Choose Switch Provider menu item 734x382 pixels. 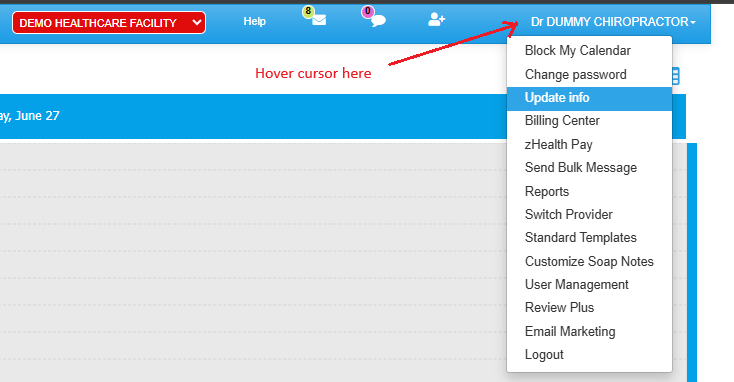tap(589, 214)
